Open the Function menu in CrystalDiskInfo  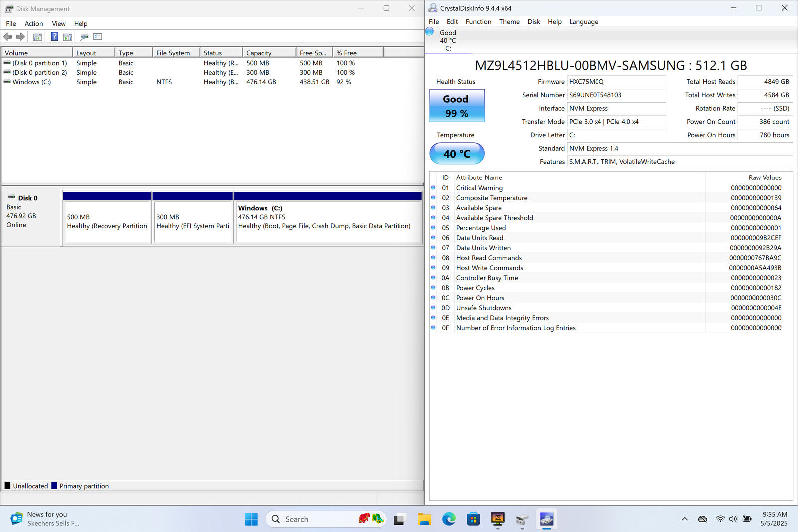(x=478, y=22)
